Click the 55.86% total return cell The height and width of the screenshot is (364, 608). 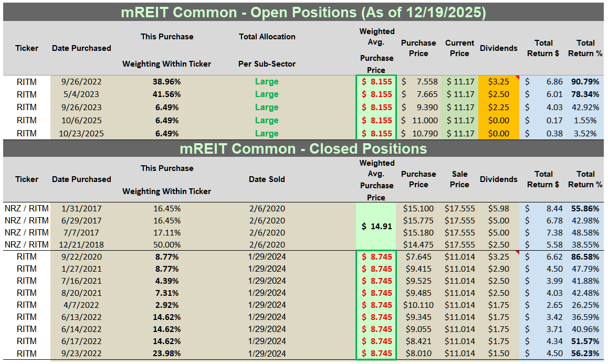tap(585, 208)
